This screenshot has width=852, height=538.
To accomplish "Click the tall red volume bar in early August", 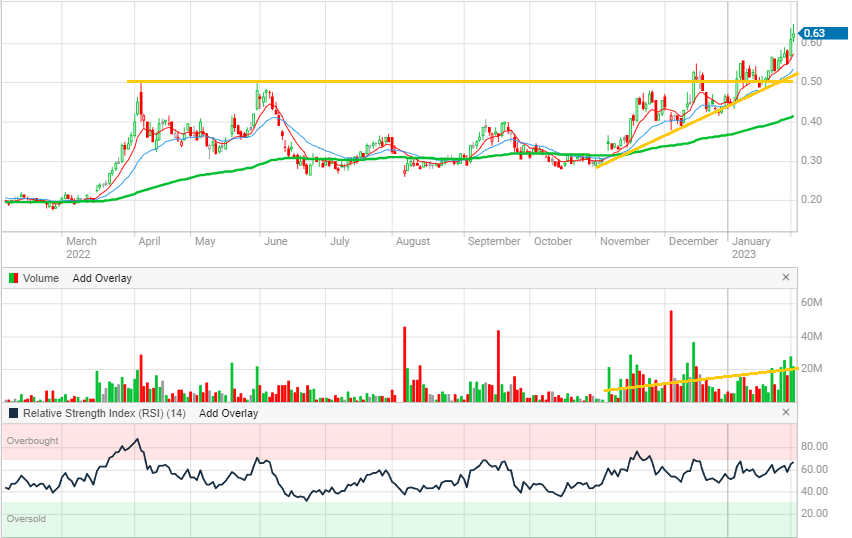I will 405,362.
